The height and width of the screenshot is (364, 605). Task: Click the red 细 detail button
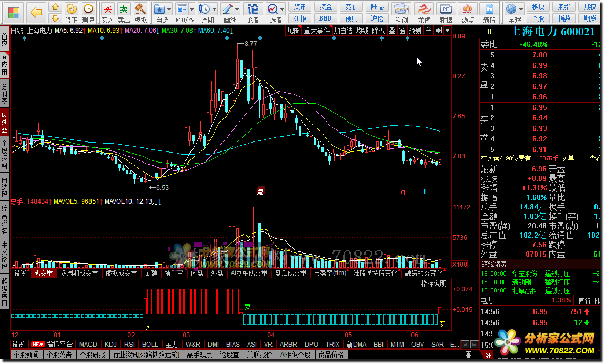489,355
